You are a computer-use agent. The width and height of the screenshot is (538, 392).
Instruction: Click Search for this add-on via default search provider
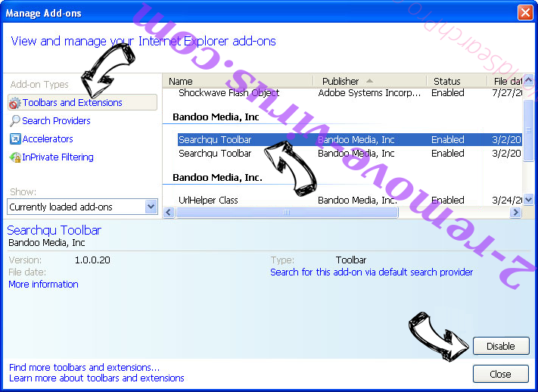pyautogui.click(x=372, y=272)
